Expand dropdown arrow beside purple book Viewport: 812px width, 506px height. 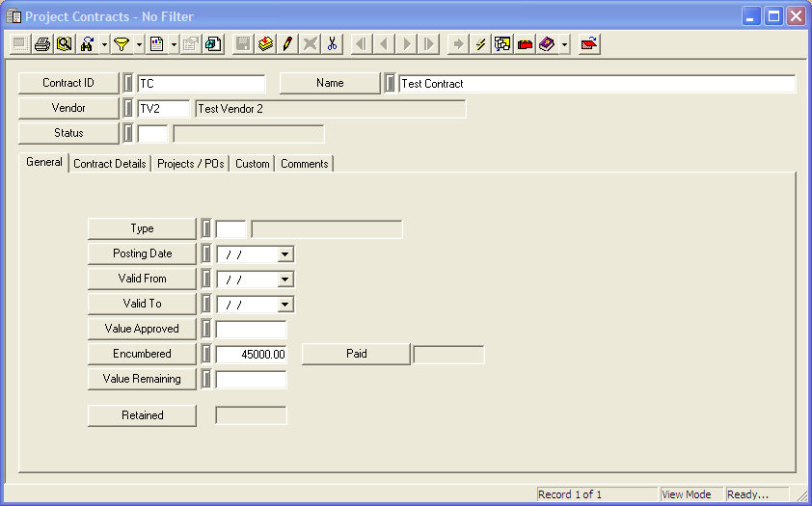click(564, 44)
